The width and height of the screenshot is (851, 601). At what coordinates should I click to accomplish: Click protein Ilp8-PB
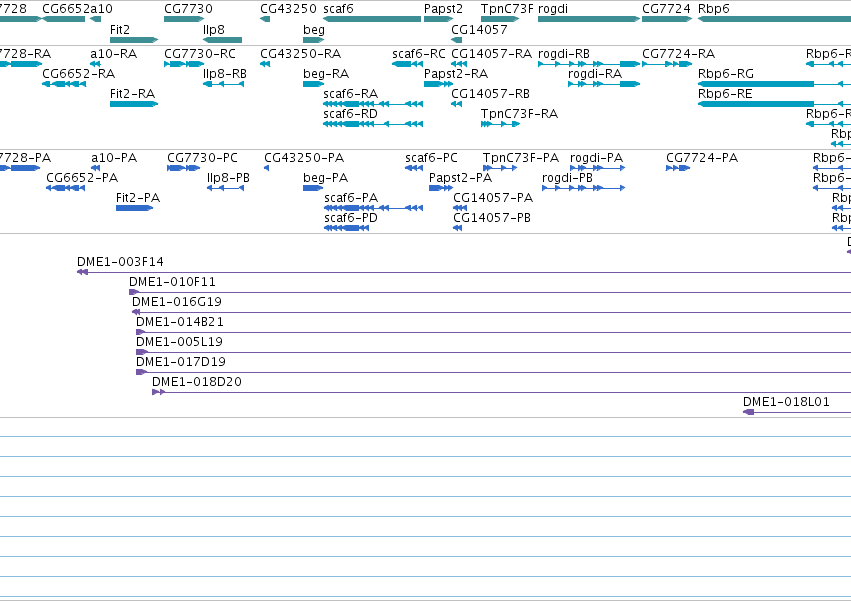226,188
